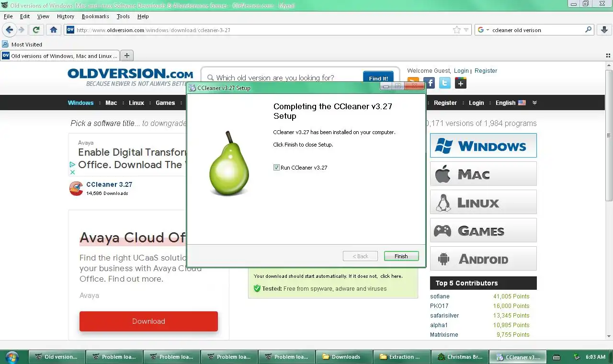Click the 'click here' download link
The width and height of the screenshot is (613, 364).
(391, 276)
